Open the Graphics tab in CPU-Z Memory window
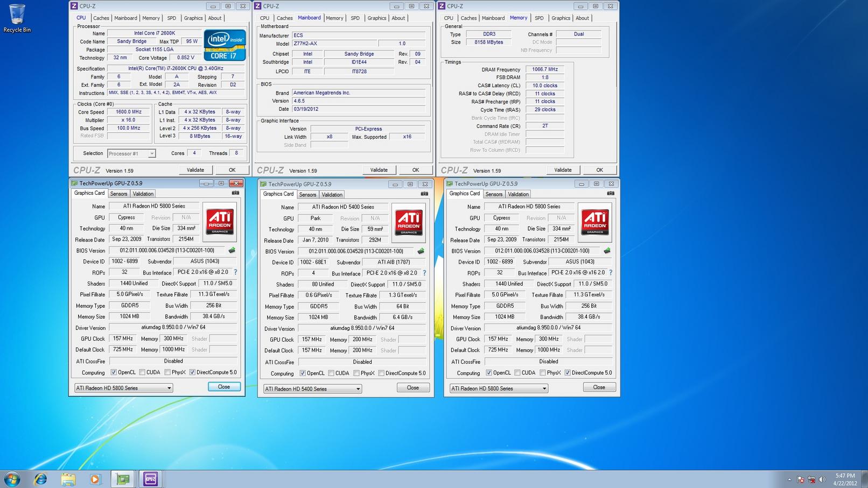Screen dimensions: 868x488 [x=561, y=18]
